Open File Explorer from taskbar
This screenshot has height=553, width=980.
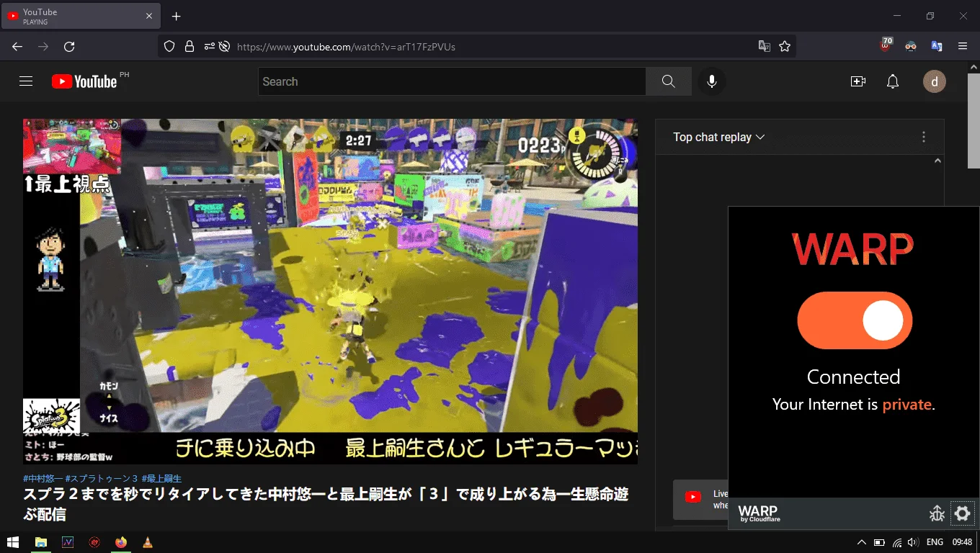41,541
